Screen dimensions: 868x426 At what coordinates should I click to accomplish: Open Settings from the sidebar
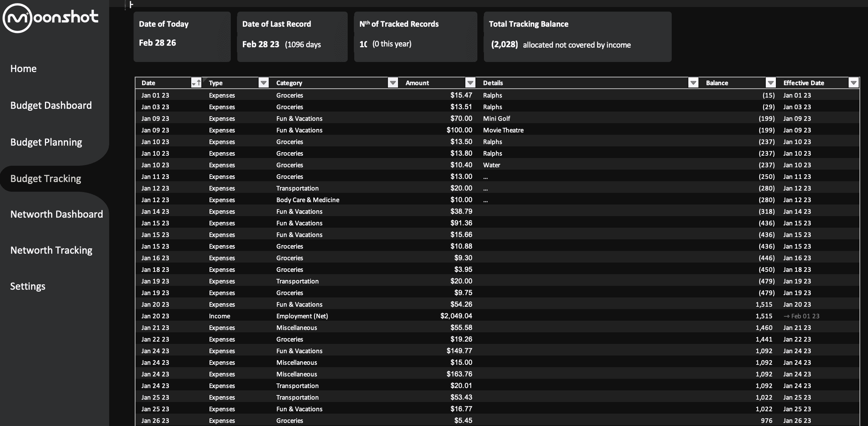pyautogui.click(x=28, y=286)
